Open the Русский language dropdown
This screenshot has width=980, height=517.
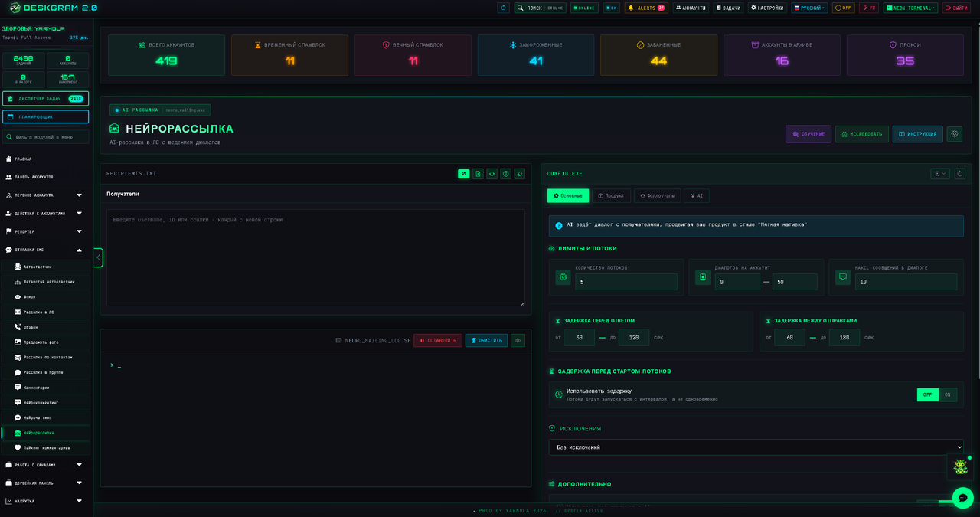[809, 8]
